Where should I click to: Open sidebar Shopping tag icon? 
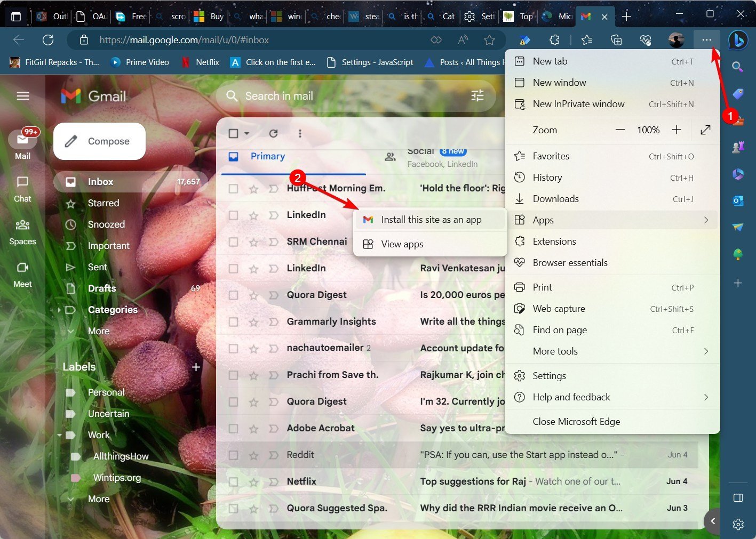738,94
